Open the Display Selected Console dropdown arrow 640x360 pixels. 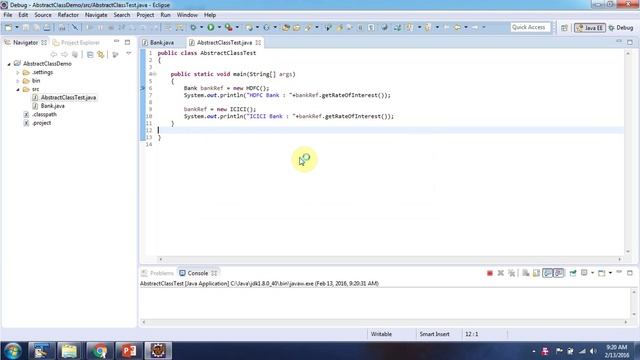point(592,273)
